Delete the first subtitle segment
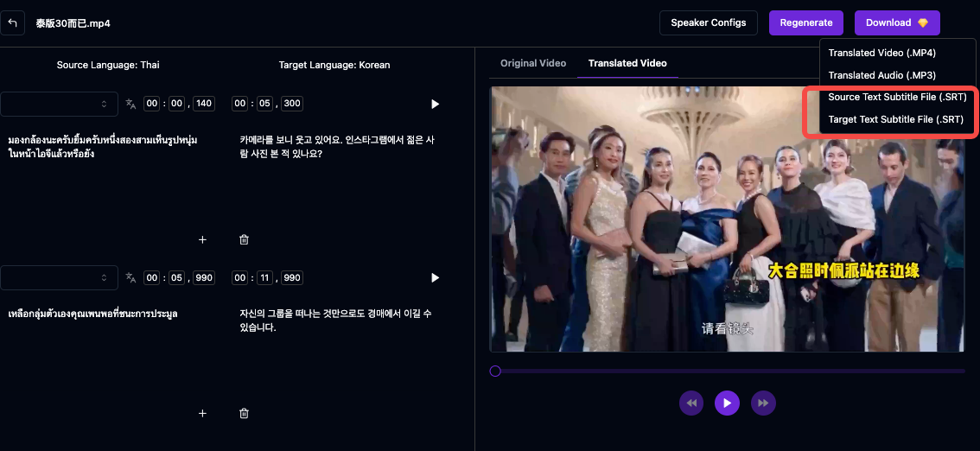The width and height of the screenshot is (980, 451). click(244, 239)
